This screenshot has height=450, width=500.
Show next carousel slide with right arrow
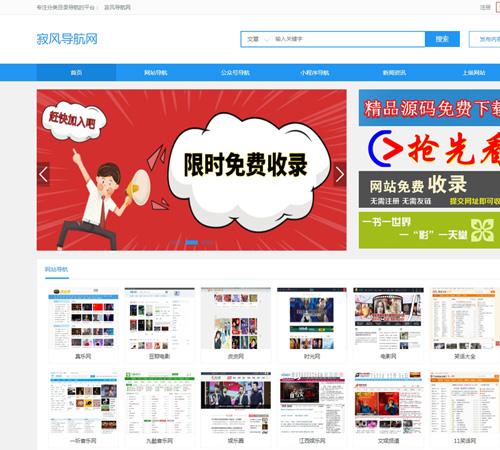point(340,174)
